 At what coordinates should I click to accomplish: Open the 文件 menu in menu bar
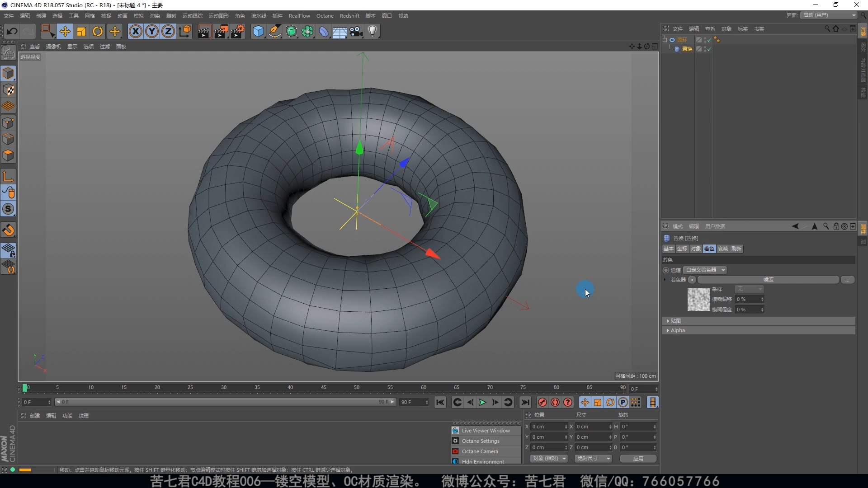[9, 16]
